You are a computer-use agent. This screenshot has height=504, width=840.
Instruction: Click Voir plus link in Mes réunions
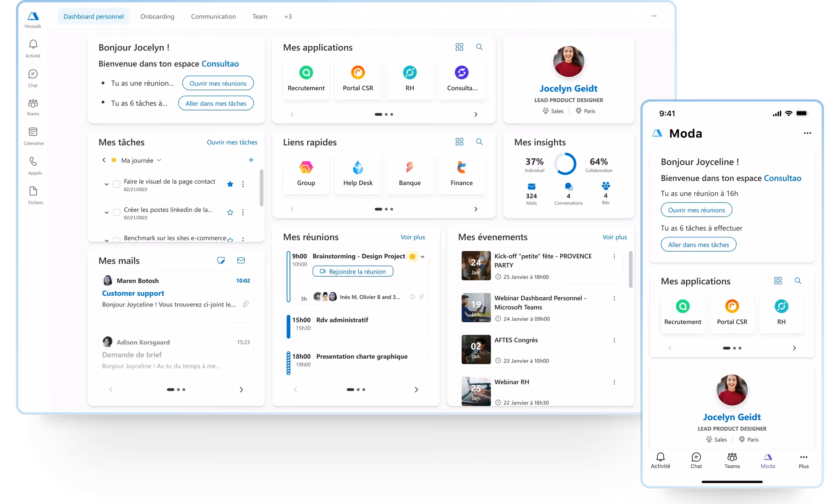413,237
